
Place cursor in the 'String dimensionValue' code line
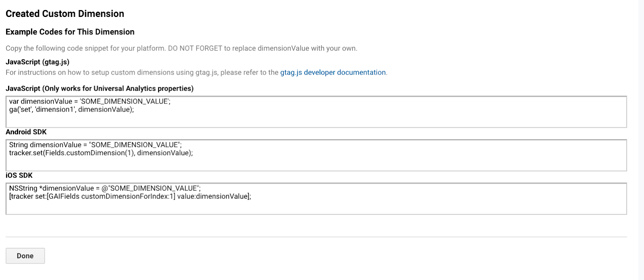coord(95,145)
